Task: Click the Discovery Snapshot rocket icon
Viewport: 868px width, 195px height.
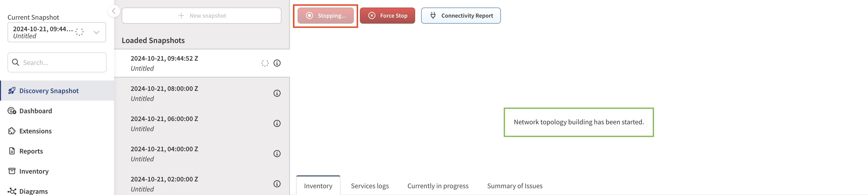Action: coord(12,91)
